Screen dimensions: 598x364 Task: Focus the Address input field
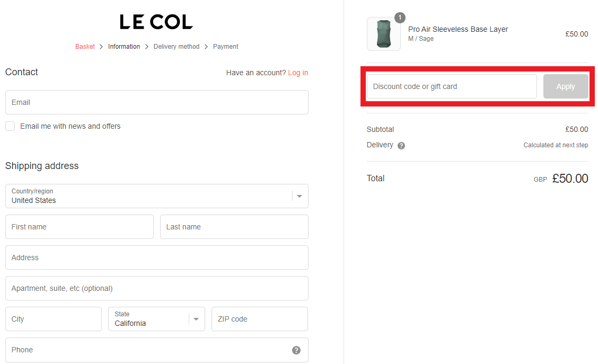click(x=157, y=258)
